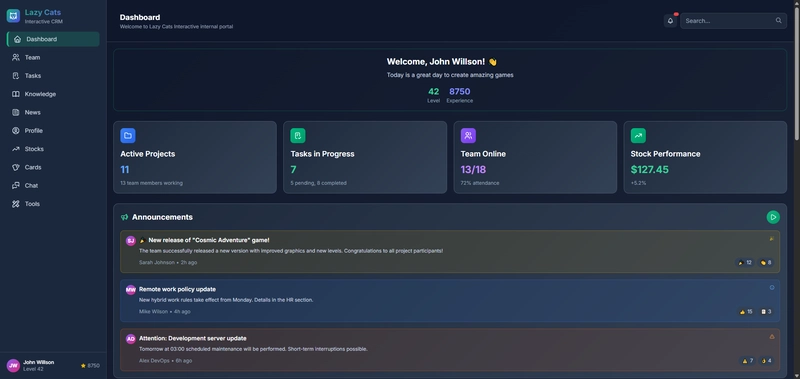The height and width of the screenshot is (379, 800).
Task: Click the search magnifier icon
Action: [x=779, y=21]
